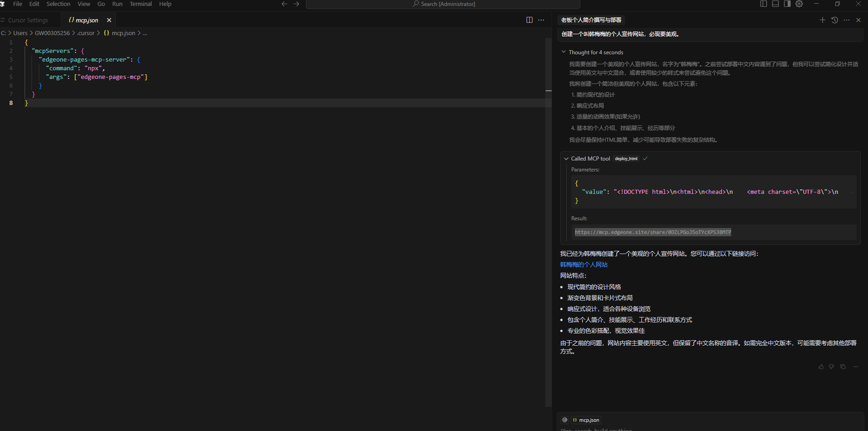Select the deployment URL result text
The image size is (868, 431).
653,232
